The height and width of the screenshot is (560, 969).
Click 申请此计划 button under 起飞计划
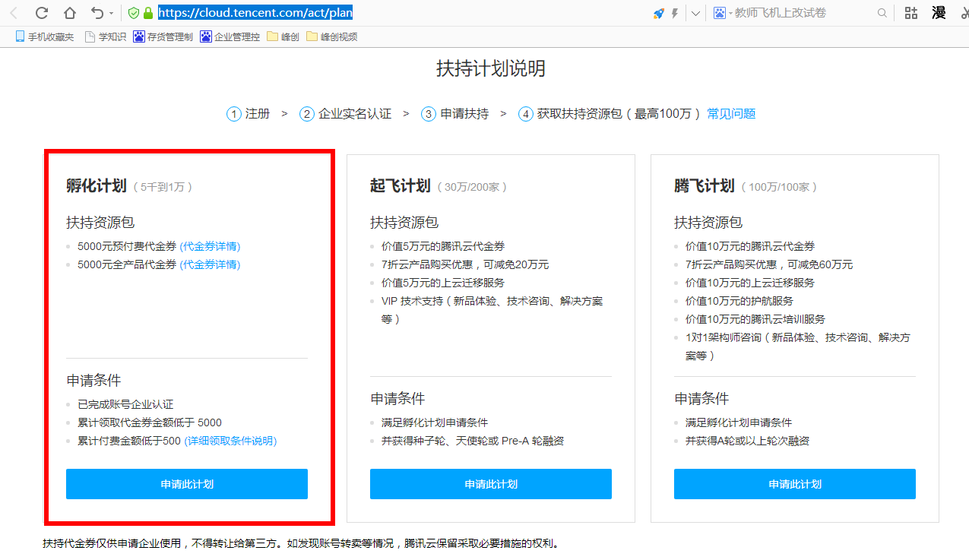[x=491, y=484]
